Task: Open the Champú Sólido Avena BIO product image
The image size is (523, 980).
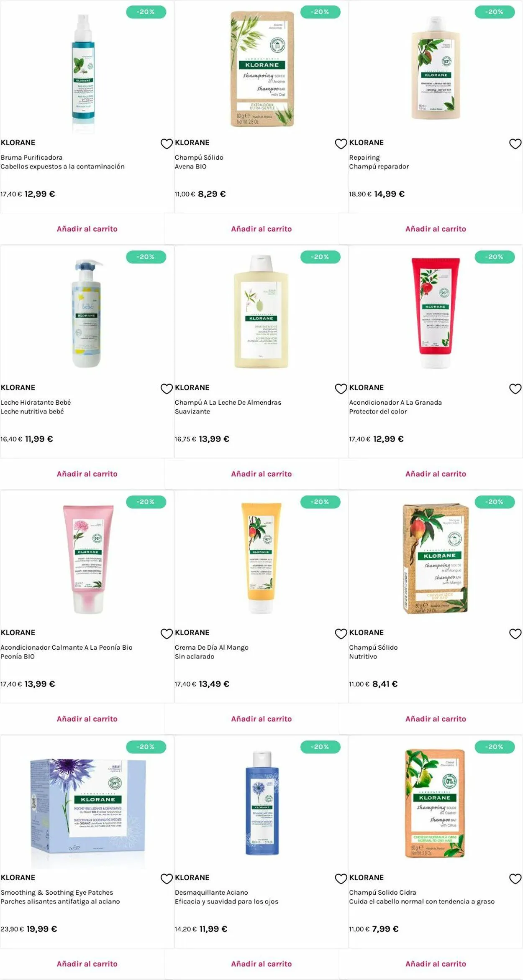Action: point(262,69)
